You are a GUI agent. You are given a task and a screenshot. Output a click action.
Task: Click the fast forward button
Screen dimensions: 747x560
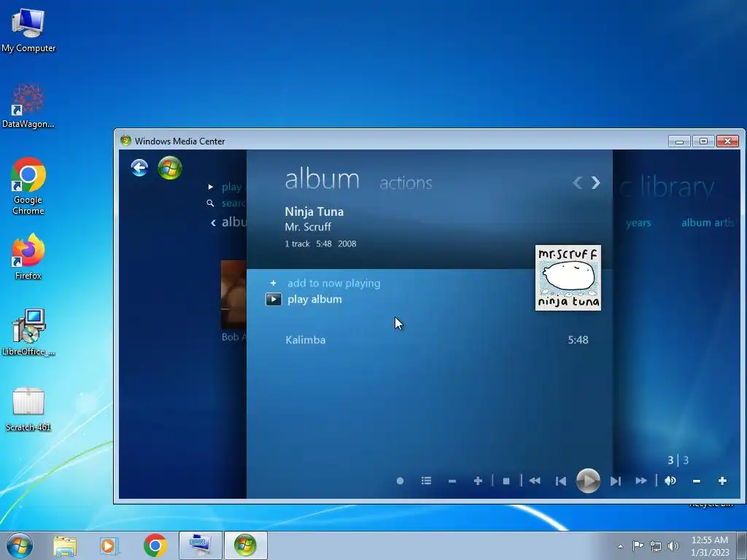(641, 481)
